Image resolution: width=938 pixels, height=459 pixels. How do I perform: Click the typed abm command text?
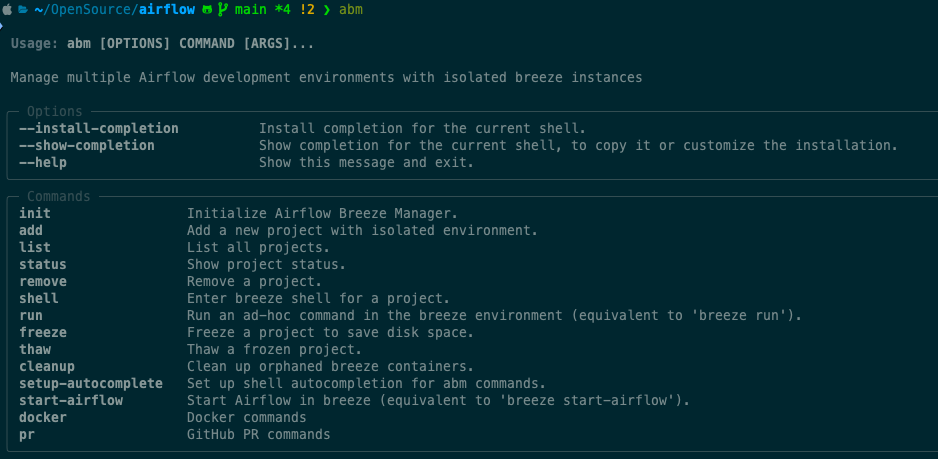(351, 10)
